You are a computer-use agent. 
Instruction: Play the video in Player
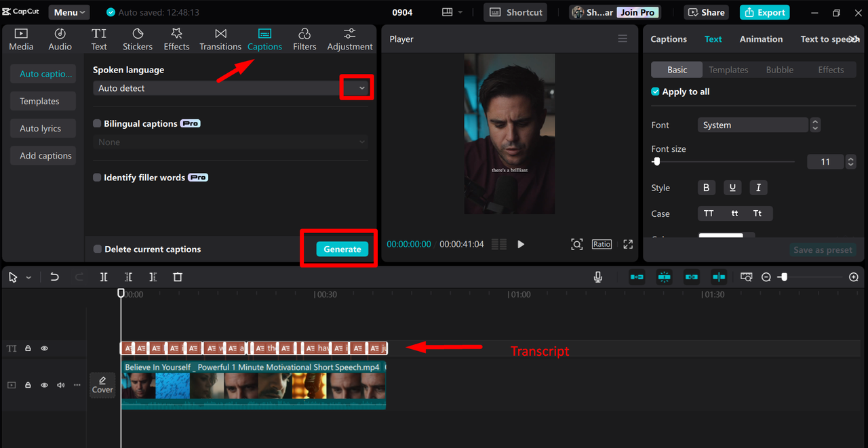pos(521,244)
